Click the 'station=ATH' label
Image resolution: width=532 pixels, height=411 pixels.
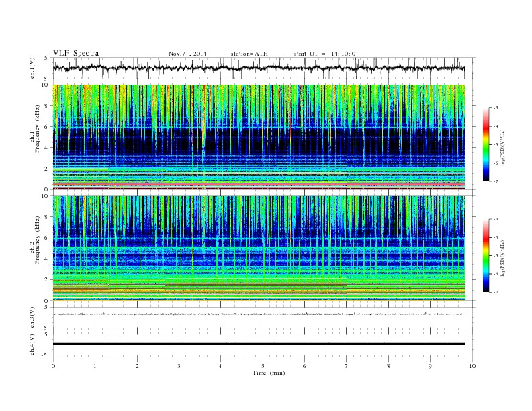(x=249, y=54)
